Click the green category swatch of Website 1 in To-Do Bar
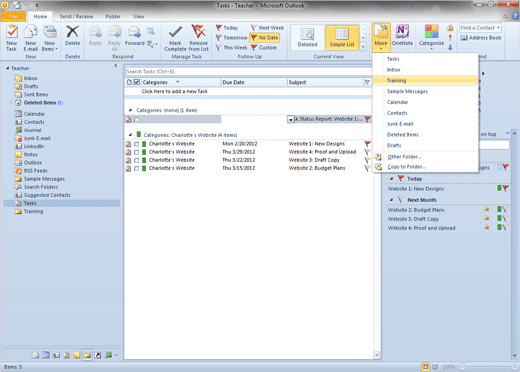Screen dimensions: 520x372 [499, 188]
